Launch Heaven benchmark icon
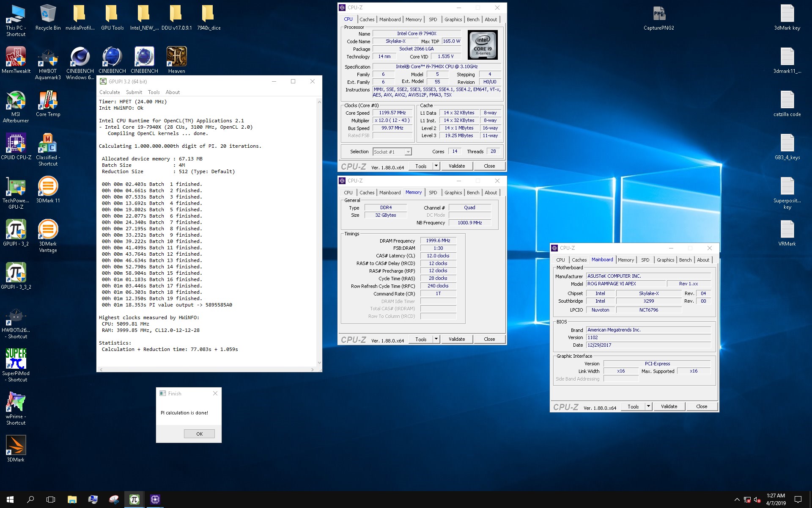This screenshot has height=508, width=812. pos(176,60)
